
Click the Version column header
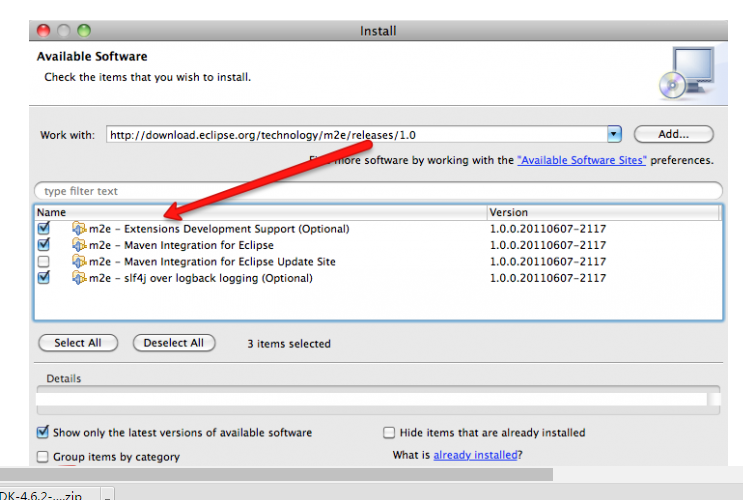pyautogui.click(x=603, y=212)
